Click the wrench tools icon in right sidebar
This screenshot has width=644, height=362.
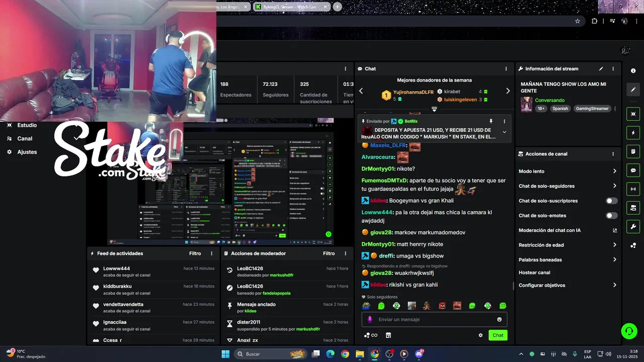(x=633, y=226)
